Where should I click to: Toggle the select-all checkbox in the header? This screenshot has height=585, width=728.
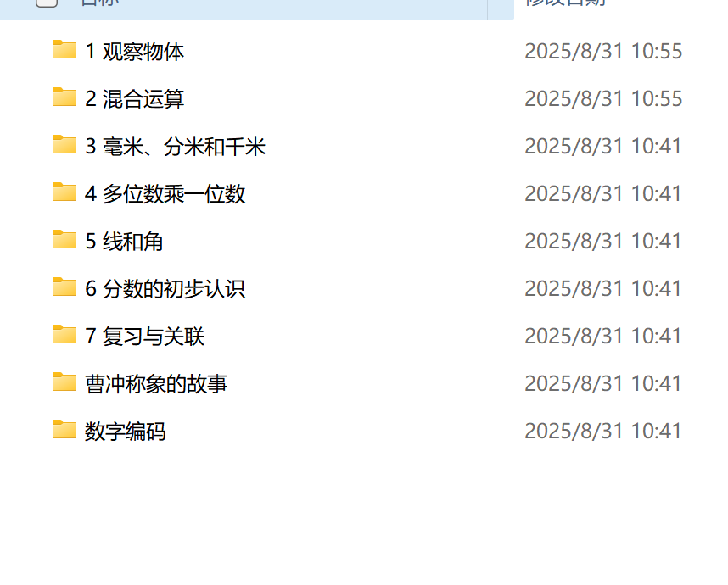(x=47, y=3)
